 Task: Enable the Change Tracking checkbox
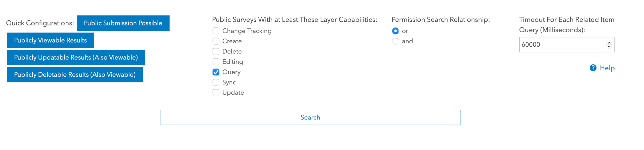216,31
